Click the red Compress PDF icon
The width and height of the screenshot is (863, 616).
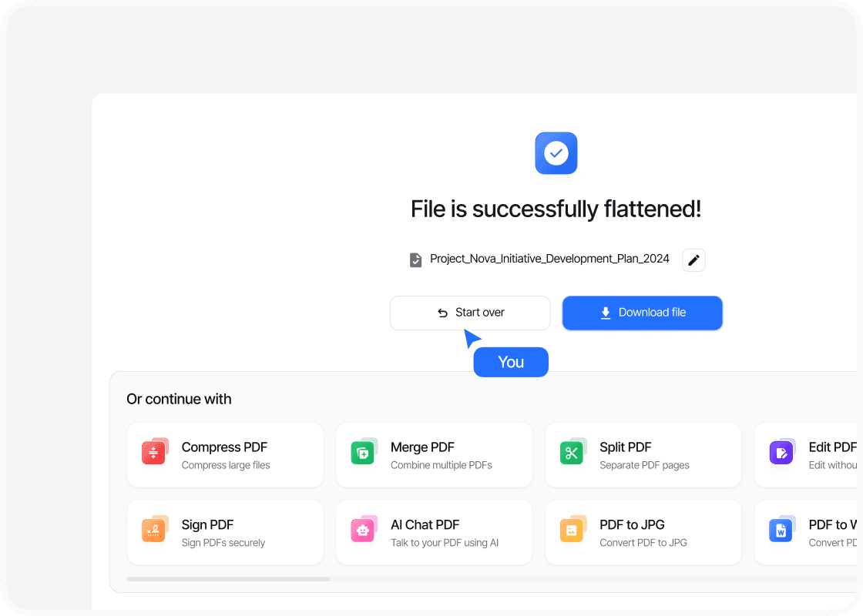(154, 453)
